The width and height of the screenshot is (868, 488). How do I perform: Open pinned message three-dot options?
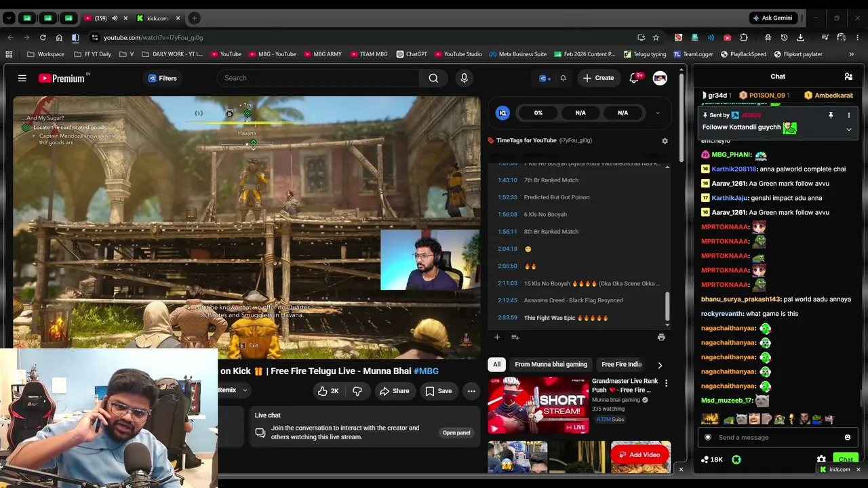point(848,115)
